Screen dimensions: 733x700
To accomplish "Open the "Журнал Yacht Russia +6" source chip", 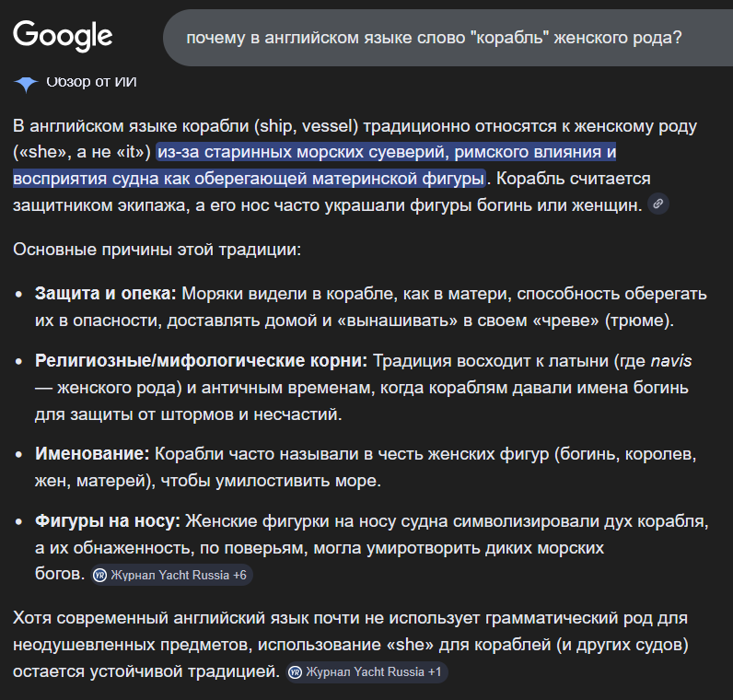I will pyautogui.click(x=170, y=575).
